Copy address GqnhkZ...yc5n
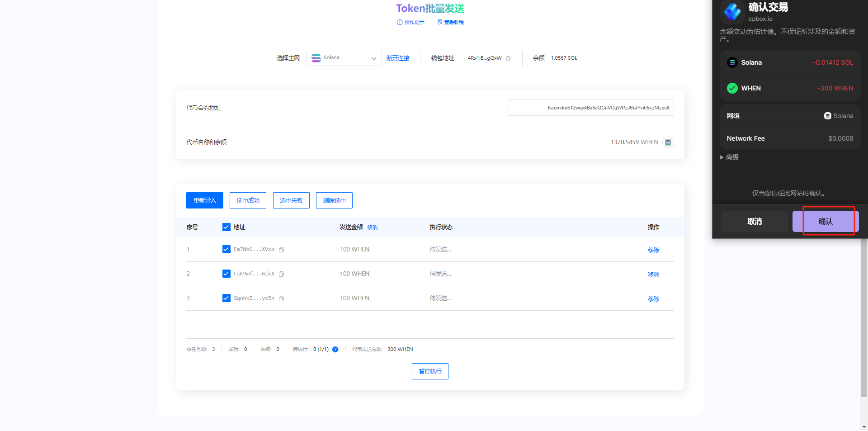The height and width of the screenshot is (431, 868). point(281,298)
